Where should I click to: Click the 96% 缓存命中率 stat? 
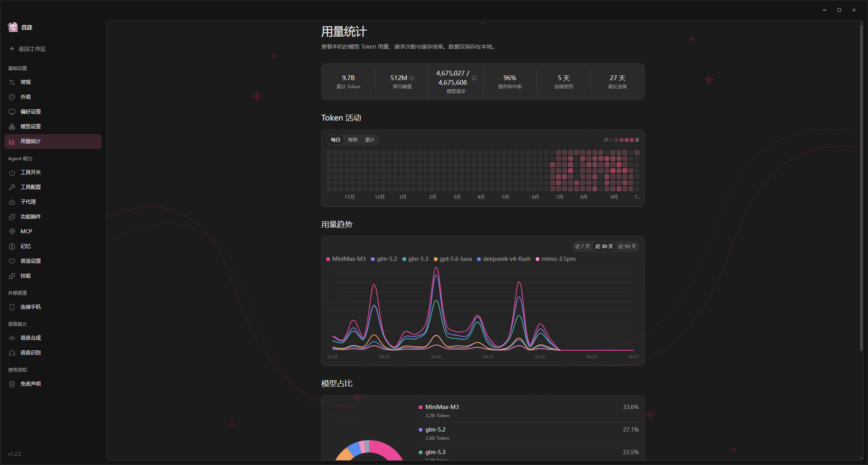[510, 82]
